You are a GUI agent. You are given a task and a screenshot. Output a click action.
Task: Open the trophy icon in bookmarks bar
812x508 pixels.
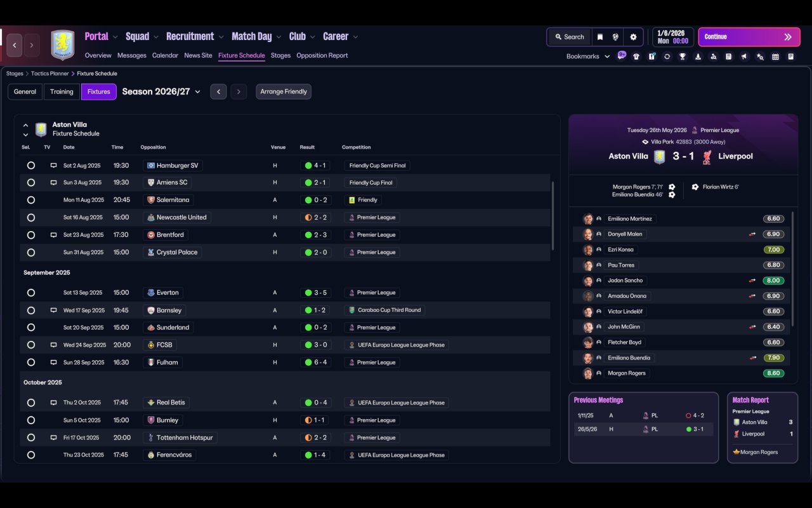click(x=683, y=57)
